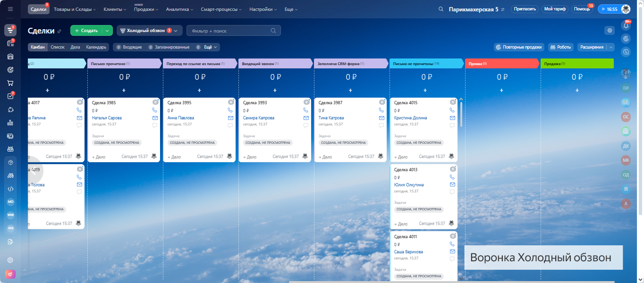Open the ЕИ contact avatar in right panel
The image size is (644, 283).
(627, 88)
